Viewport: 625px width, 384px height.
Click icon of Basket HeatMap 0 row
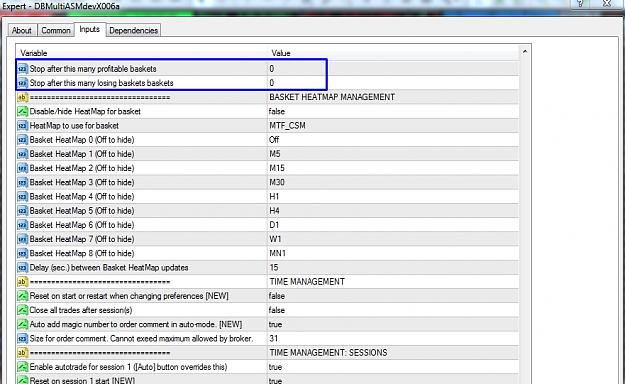click(x=22, y=140)
